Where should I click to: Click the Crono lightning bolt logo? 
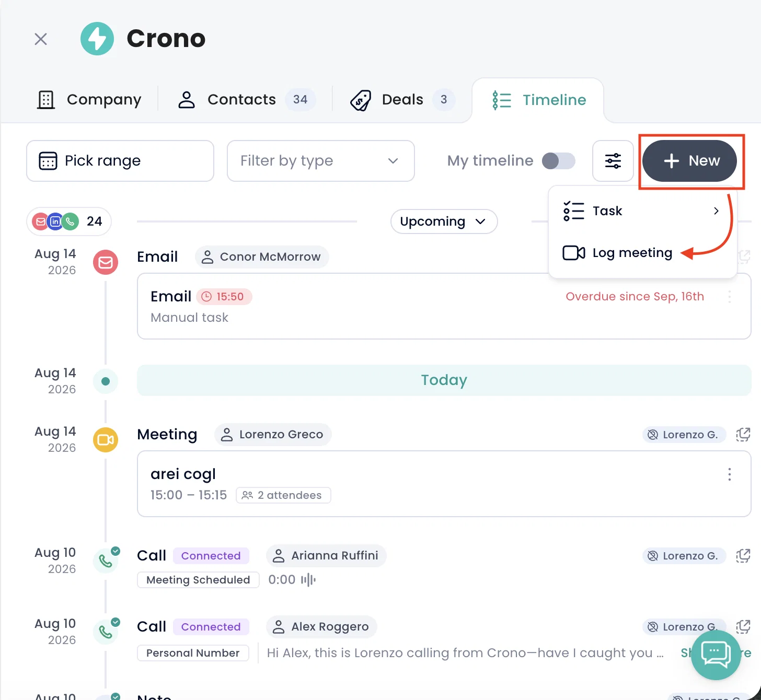click(x=97, y=39)
